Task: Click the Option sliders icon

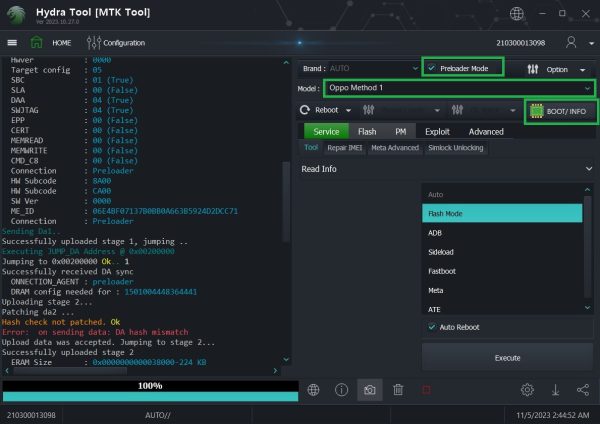Action: [x=533, y=69]
